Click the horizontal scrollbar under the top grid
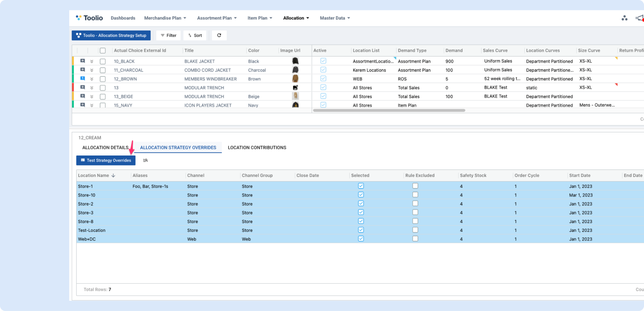Viewport: 644px width, 311px height. click(x=389, y=111)
